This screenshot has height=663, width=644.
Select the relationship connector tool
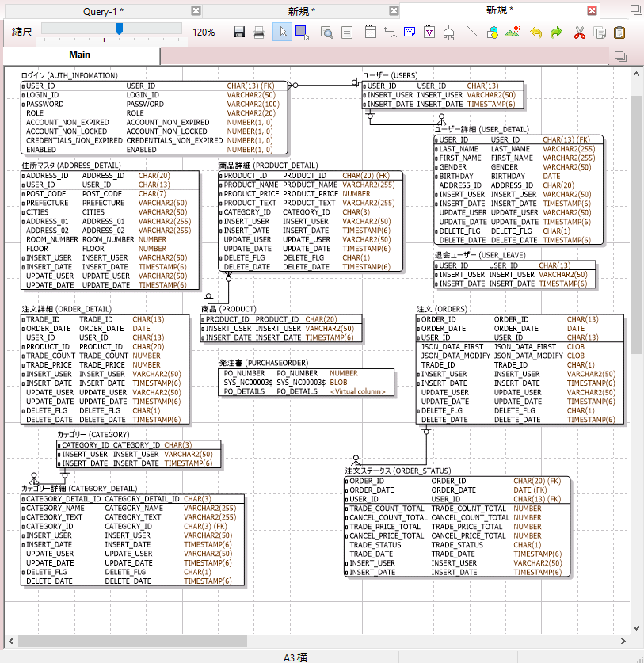tap(391, 32)
